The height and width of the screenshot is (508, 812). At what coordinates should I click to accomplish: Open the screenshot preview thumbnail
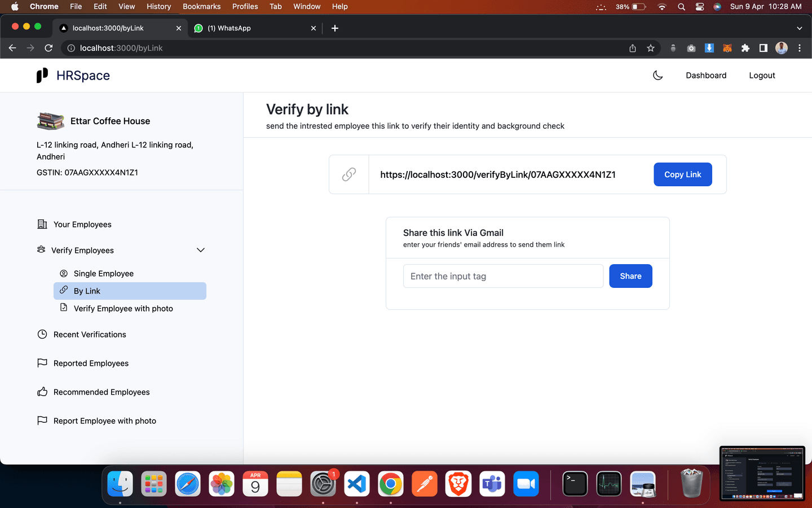(762, 473)
